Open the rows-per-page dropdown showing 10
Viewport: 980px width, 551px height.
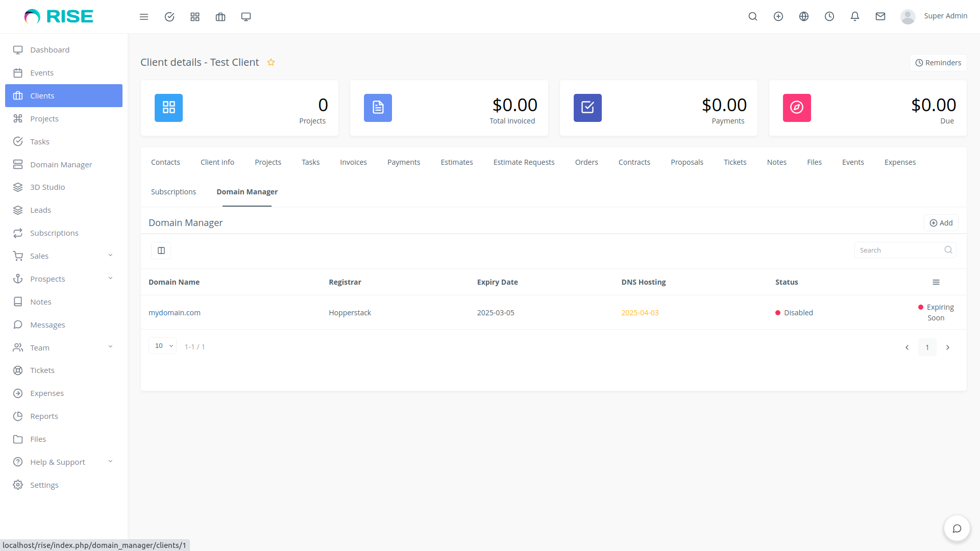[162, 345]
